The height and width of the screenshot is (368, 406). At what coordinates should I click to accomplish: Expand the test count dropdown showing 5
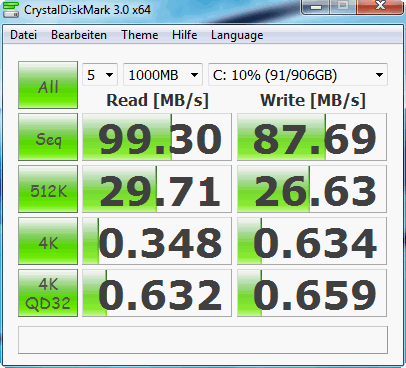tap(100, 75)
